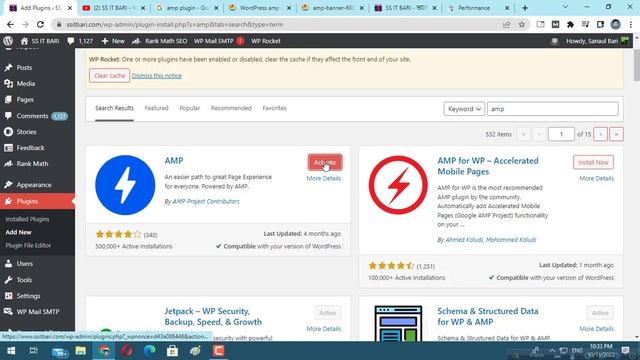Screen dimensions: 640x360
Task: Switch to Featured plugins tab
Action: tap(156, 108)
